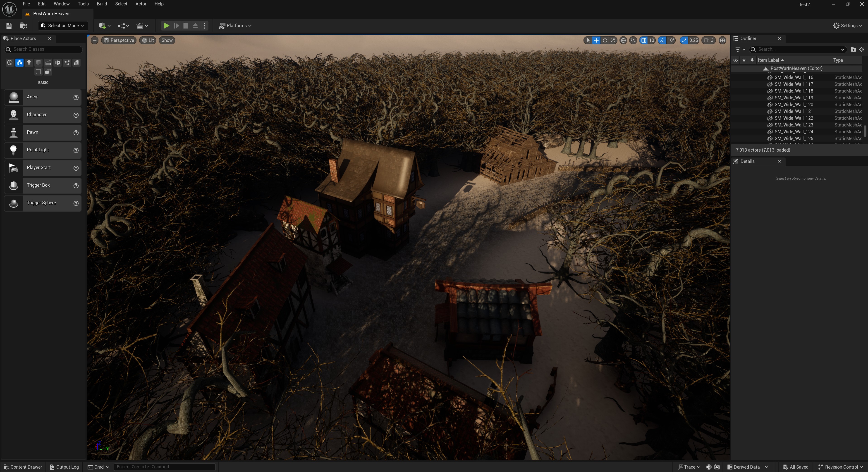The width and height of the screenshot is (868, 472).
Task: Toggle scale snapping in viewport toolbar
Action: tap(684, 41)
